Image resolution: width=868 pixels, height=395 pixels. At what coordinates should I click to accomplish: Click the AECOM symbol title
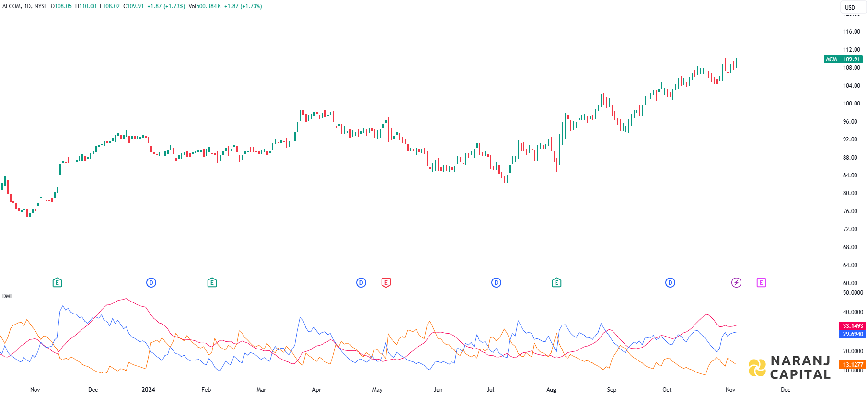[12, 6]
